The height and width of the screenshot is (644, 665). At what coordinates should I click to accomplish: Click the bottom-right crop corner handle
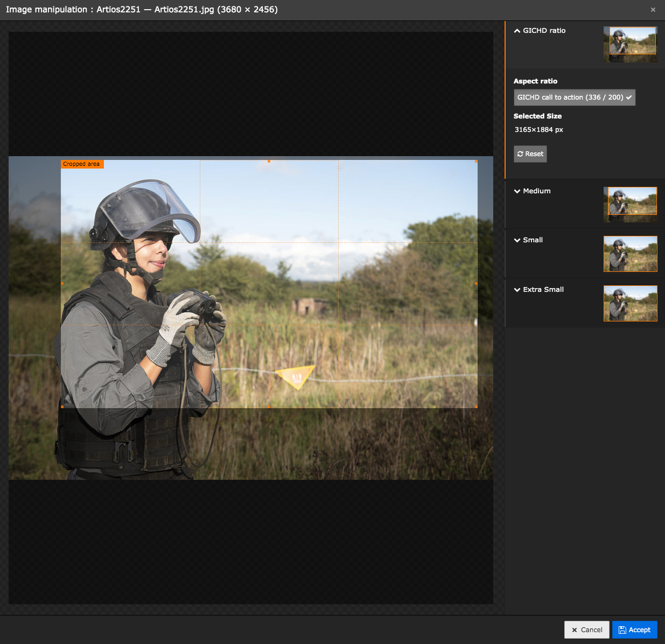[x=476, y=407]
